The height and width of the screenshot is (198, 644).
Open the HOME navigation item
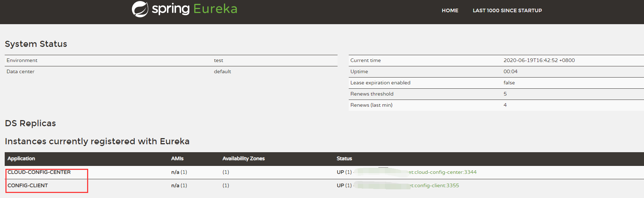450,10
